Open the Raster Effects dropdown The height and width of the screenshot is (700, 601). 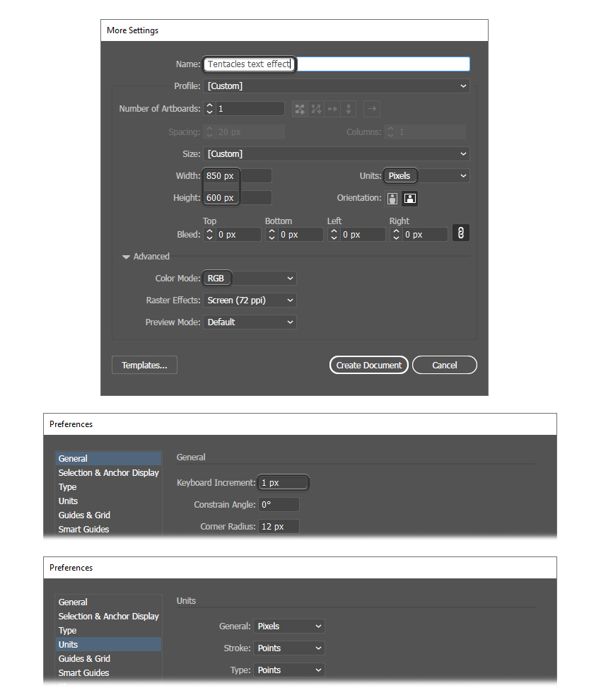tap(249, 300)
